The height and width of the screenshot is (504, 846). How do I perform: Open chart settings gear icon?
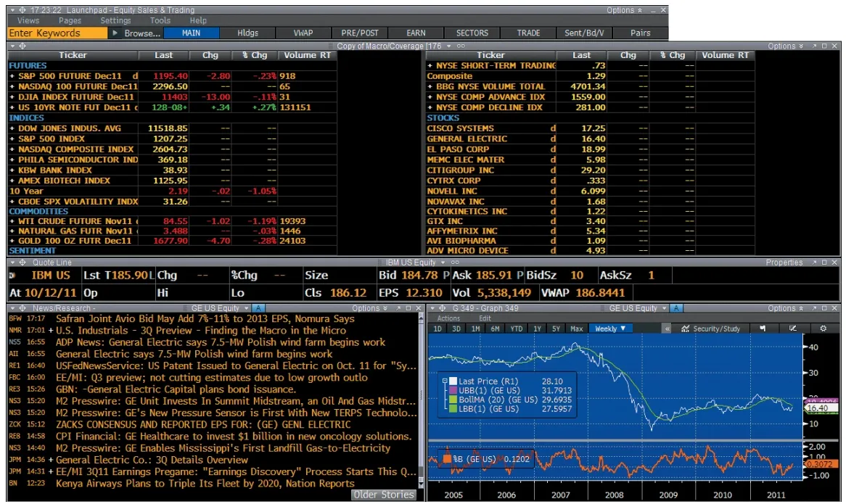[x=823, y=329]
